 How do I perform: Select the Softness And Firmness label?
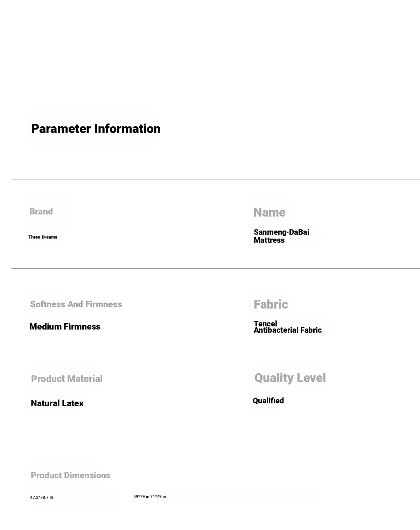(76, 304)
